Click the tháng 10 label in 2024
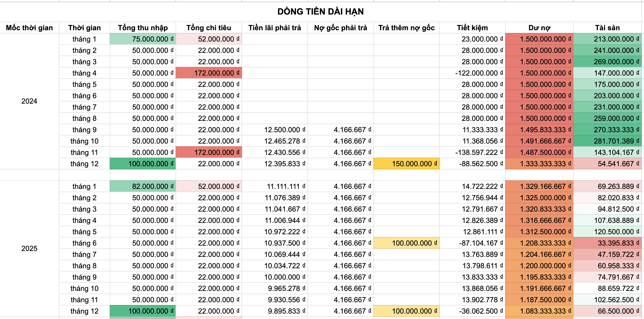Viewport: 644px width, 319px height. click(84, 141)
